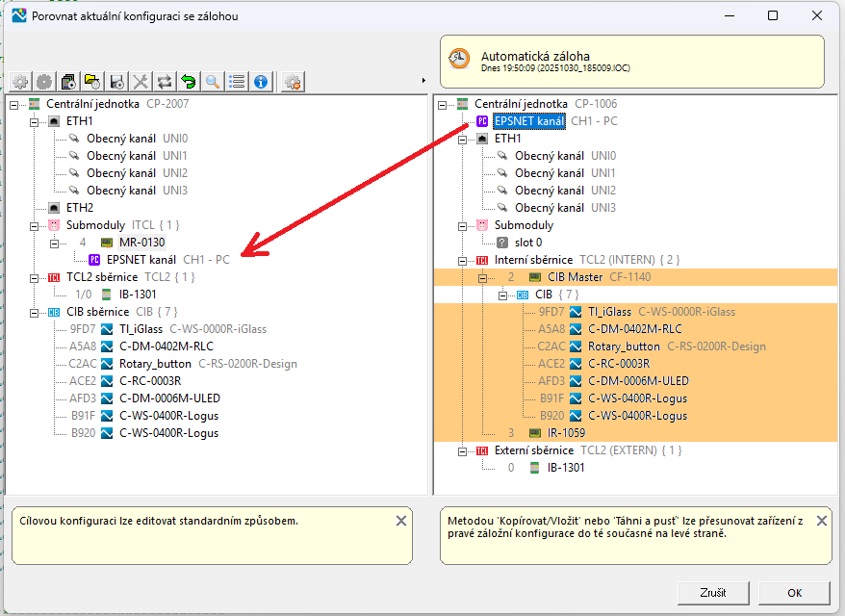Viewport: 845px width, 616px height.
Task: Click the list view toolbar icon
Action: tap(237, 82)
